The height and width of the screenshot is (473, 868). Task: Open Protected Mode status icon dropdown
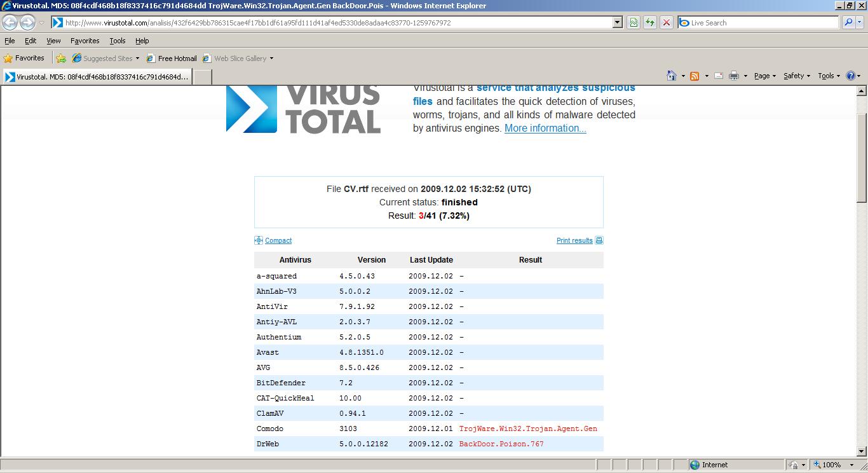pyautogui.click(x=797, y=465)
